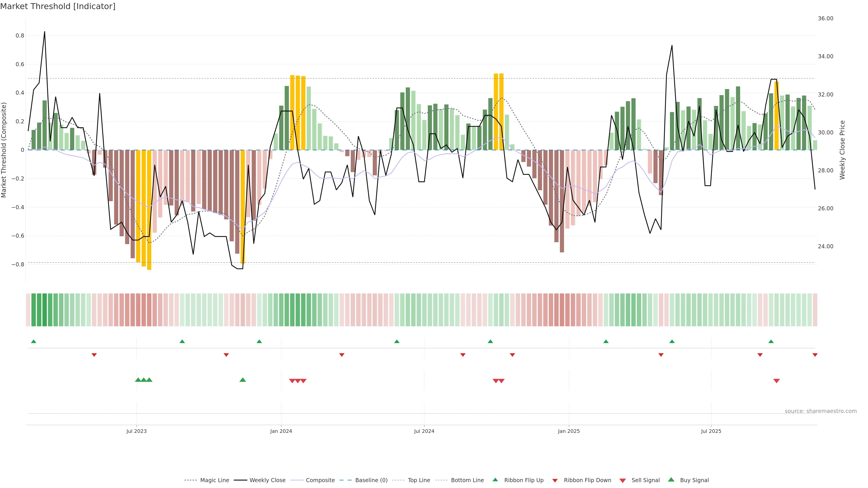
Task: Click the Jul 2025 x-axis label
Action: point(711,431)
